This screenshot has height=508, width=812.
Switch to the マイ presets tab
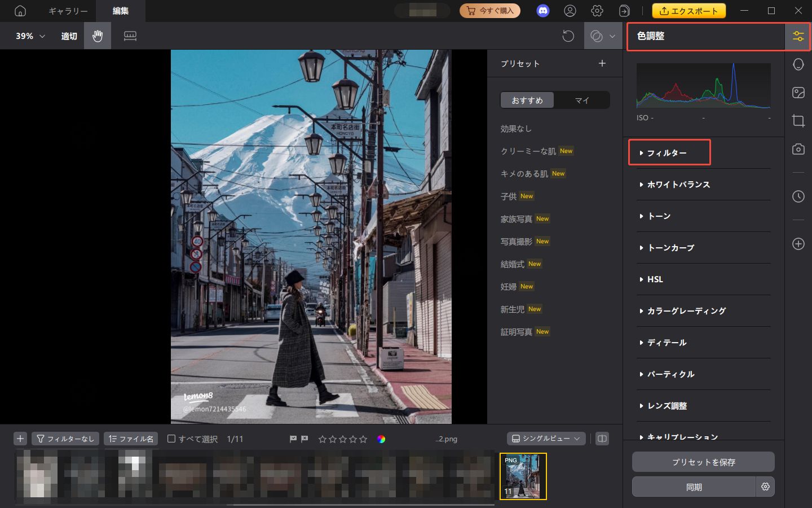pyautogui.click(x=581, y=100)
